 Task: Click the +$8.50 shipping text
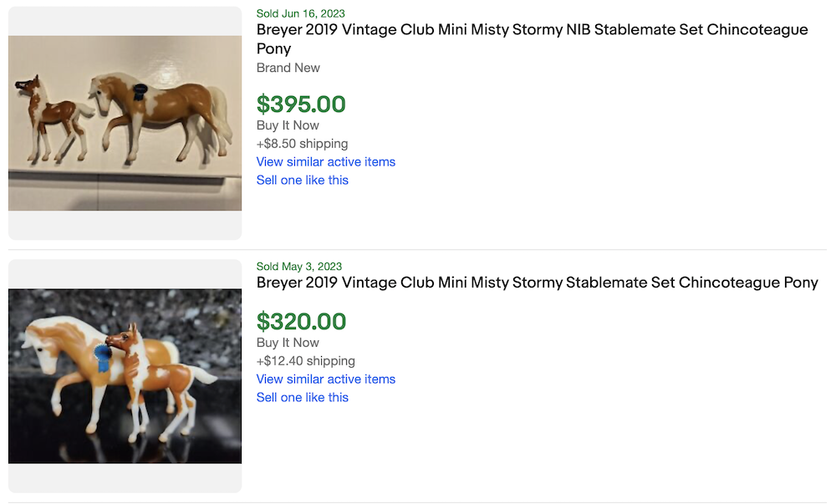(x=302, y=144)
